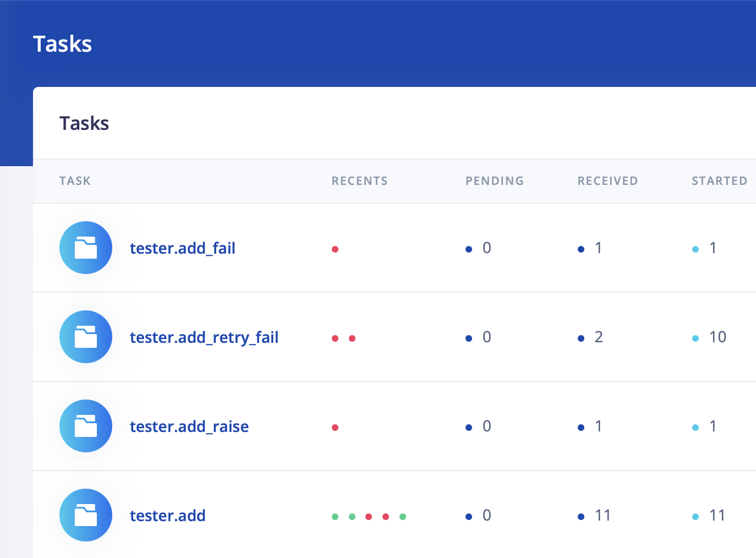Click the RECENTS column header
The image size is (756, 558).
point(359,181)
